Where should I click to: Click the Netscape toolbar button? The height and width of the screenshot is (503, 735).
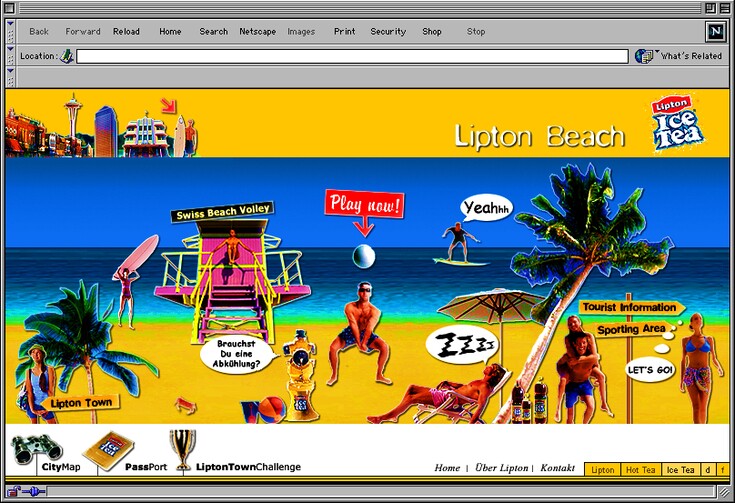257,31
